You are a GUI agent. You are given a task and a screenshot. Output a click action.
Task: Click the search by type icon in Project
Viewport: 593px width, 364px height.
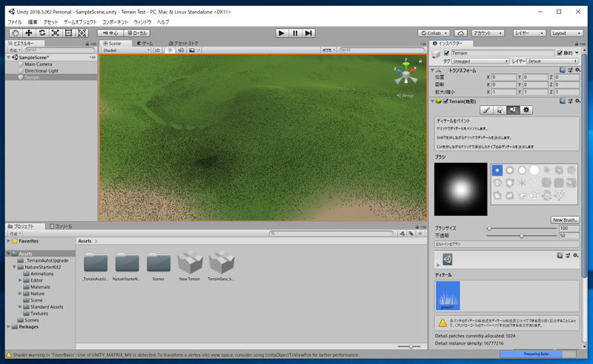[x=402, y=234]
